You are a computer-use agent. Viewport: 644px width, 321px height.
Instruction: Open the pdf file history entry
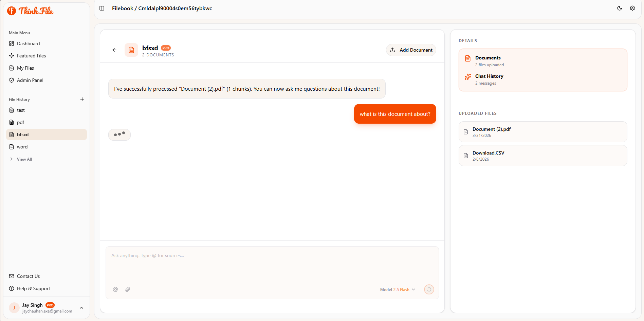47,122
